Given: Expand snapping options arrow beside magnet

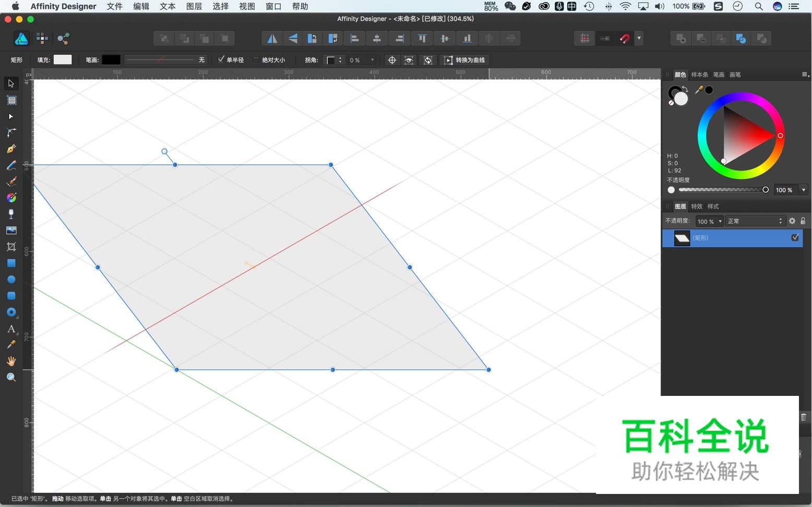Looking at the screenshot, I should pos(639,38).
